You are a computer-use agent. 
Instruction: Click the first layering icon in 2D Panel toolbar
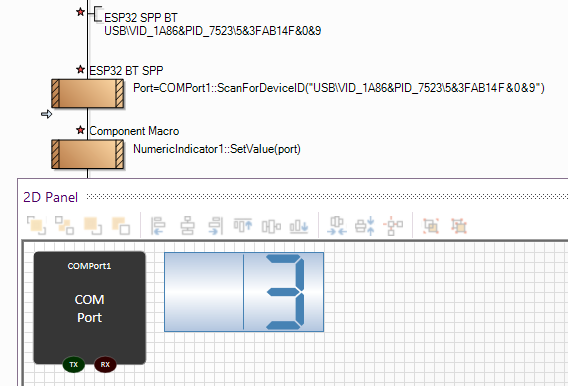click(x=36, y=226)
